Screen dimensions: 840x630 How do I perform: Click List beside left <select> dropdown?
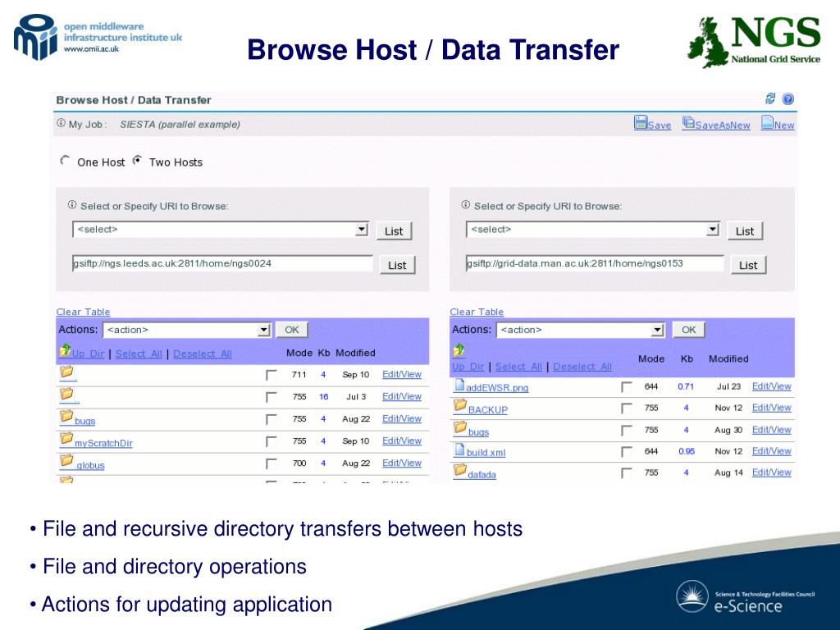click(x=394, y=231)
